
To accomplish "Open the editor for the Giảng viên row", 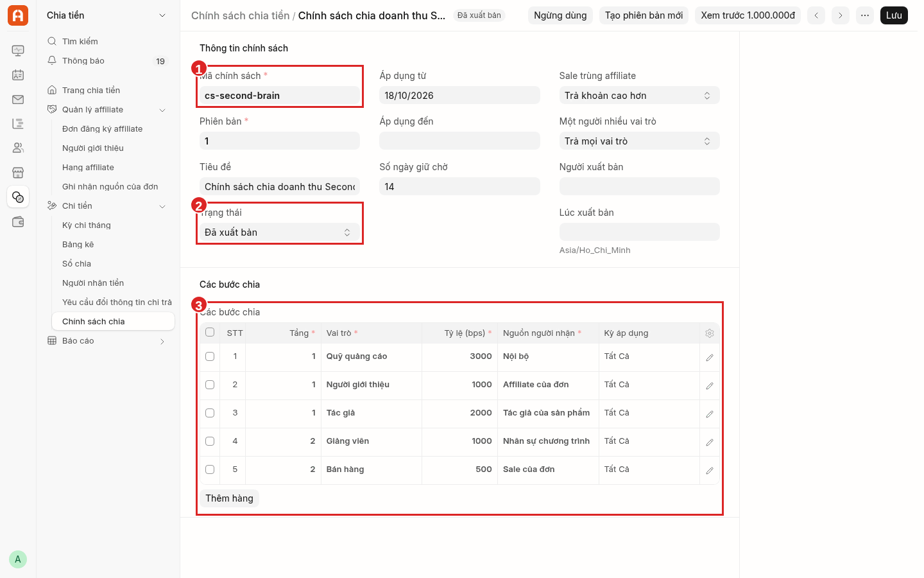I will 710,442.
